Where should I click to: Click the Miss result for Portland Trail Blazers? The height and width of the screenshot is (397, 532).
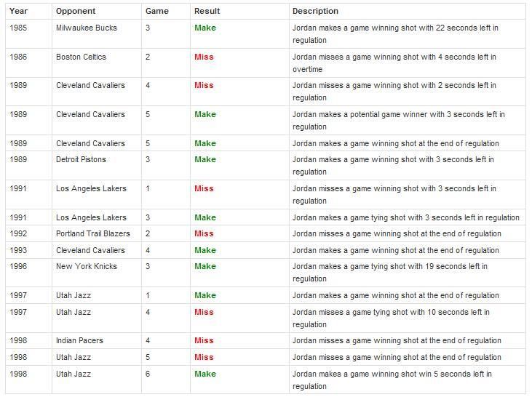204,233
